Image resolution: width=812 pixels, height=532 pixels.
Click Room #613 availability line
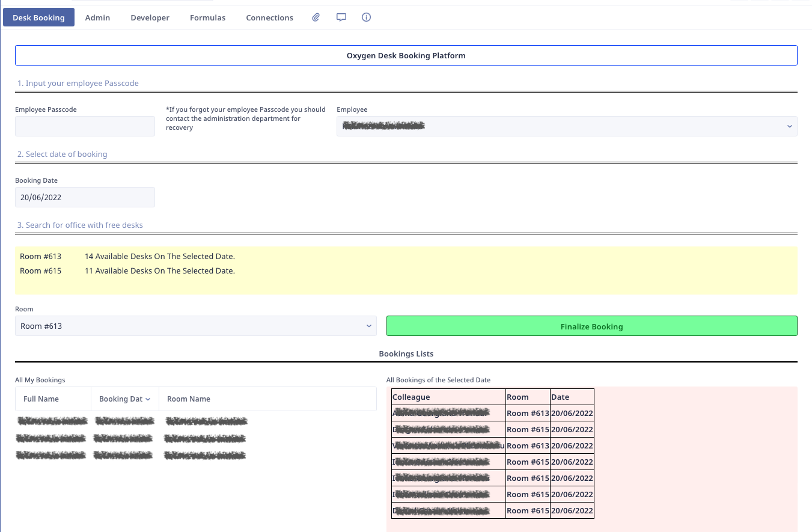[x=127, y=256]
